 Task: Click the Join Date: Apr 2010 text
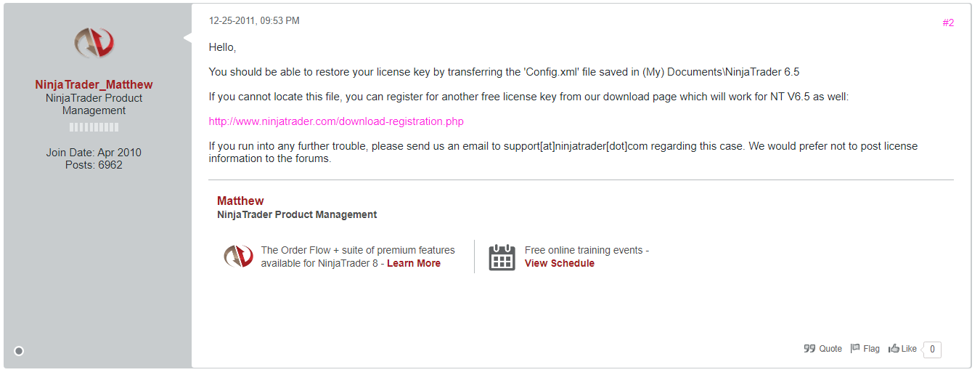point(94,153)
